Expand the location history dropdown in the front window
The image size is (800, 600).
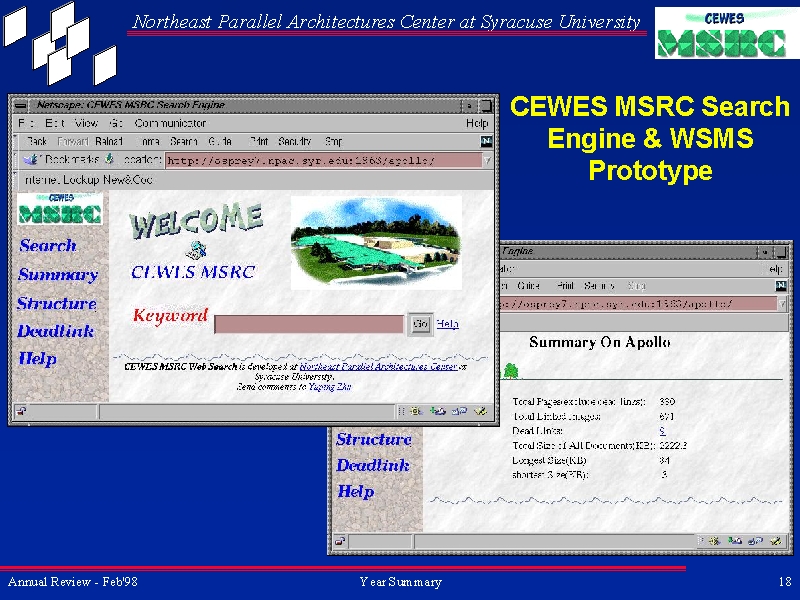487,161
